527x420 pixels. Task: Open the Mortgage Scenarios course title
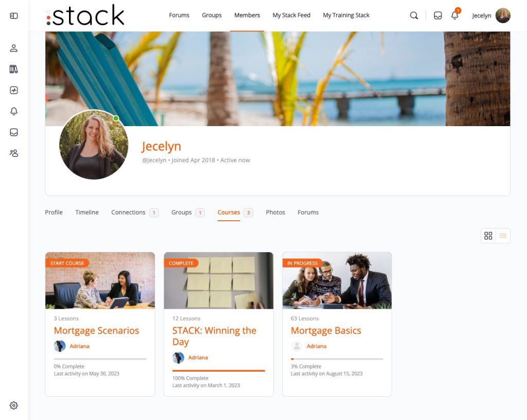pos(96,330)
